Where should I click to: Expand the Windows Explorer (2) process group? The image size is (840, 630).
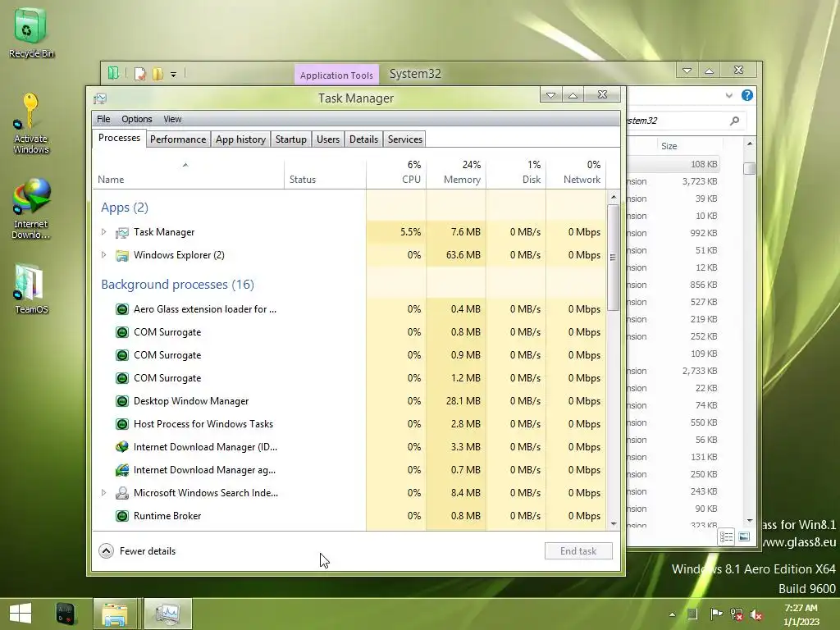click(104, 255)
